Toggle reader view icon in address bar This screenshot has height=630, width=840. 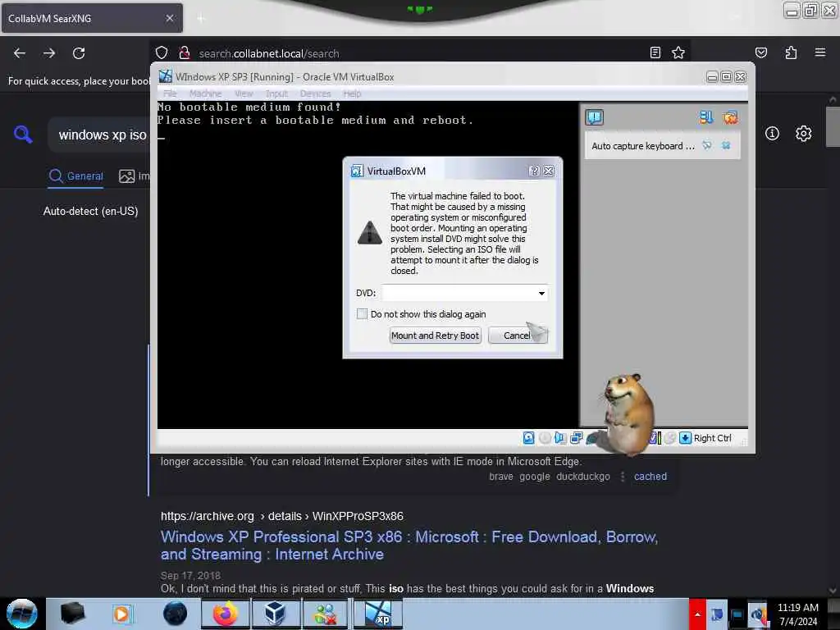tap(655, 52)
